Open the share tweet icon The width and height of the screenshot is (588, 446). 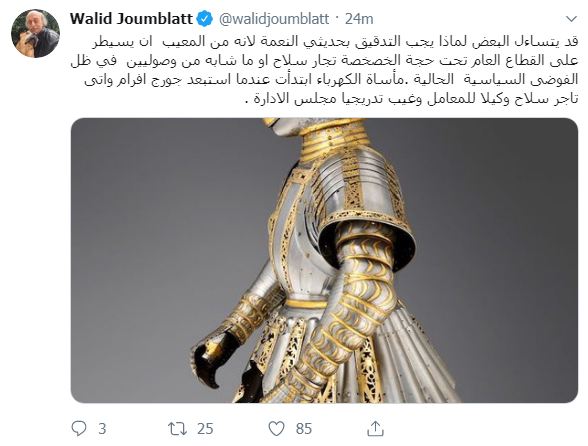(x=375, y=428)
